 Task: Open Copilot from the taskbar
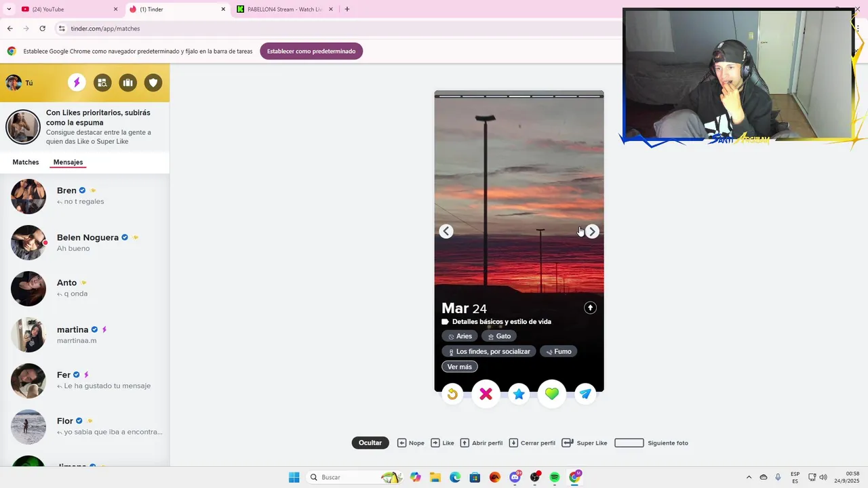point(416,477)
